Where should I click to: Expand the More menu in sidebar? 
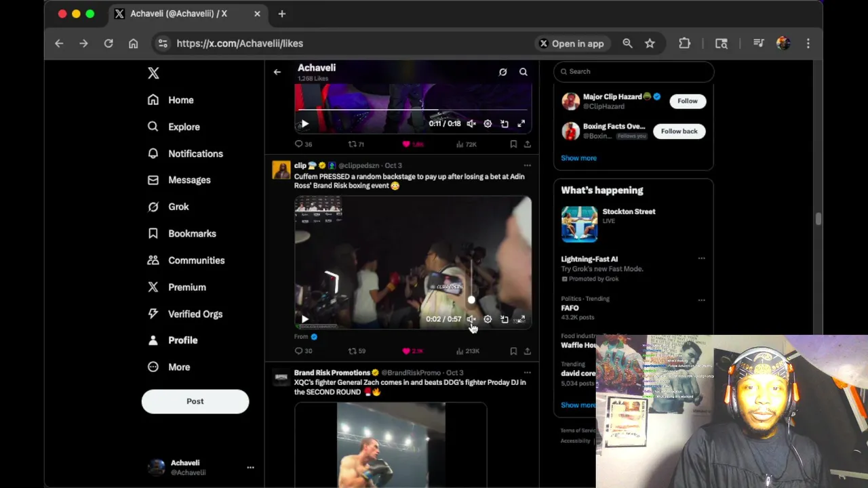click(169, 367)
